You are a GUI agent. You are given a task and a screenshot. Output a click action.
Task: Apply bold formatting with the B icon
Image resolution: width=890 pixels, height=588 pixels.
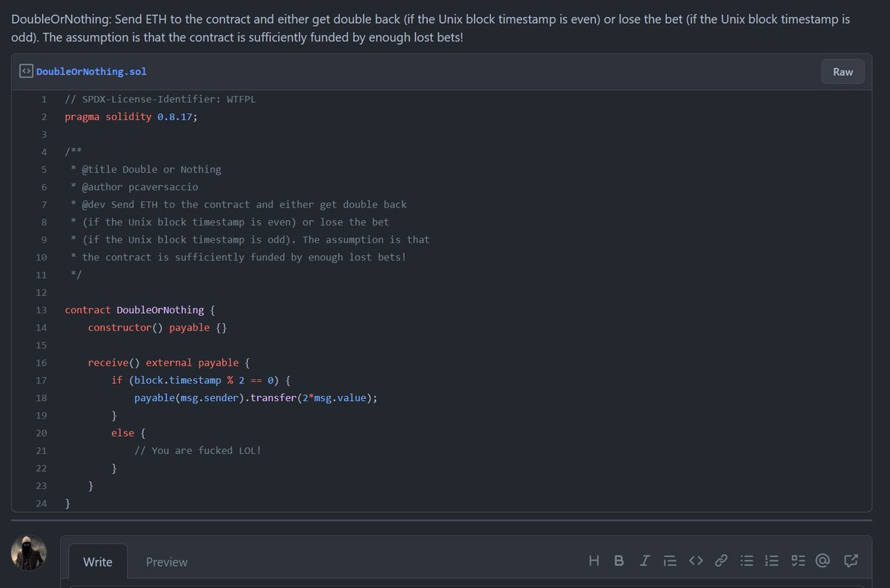[x=619, y=561]
